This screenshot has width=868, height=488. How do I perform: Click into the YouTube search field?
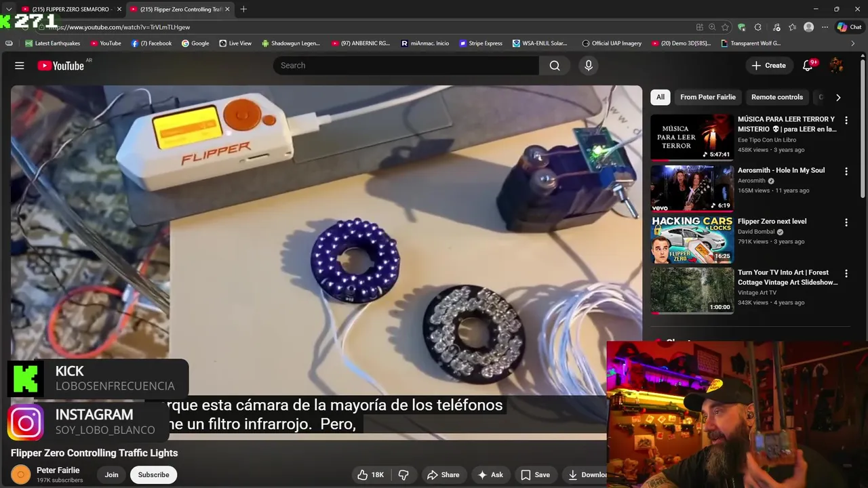click(x=406, y=66)
